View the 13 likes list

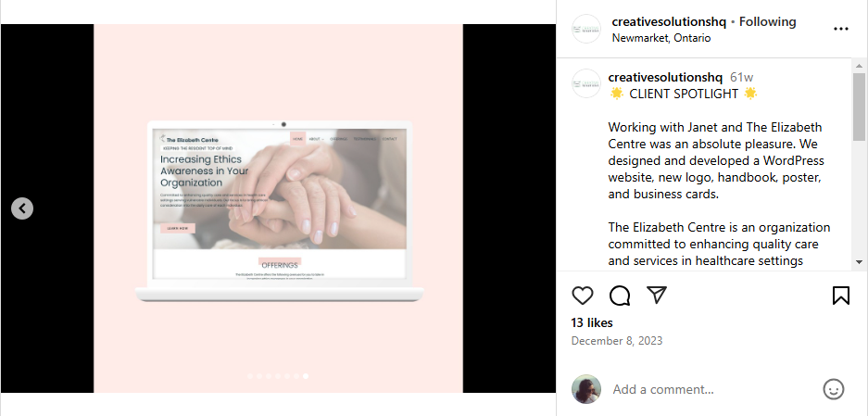592,322
